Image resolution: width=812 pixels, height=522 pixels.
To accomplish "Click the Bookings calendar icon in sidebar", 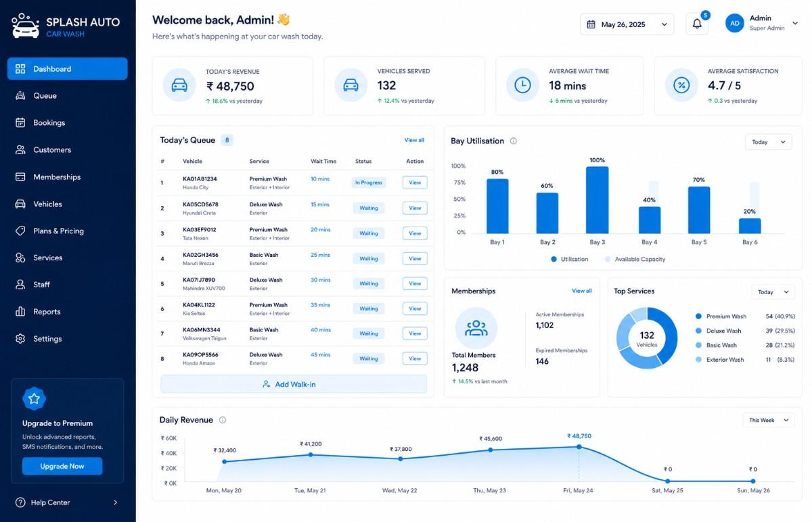I will (20, 123).
